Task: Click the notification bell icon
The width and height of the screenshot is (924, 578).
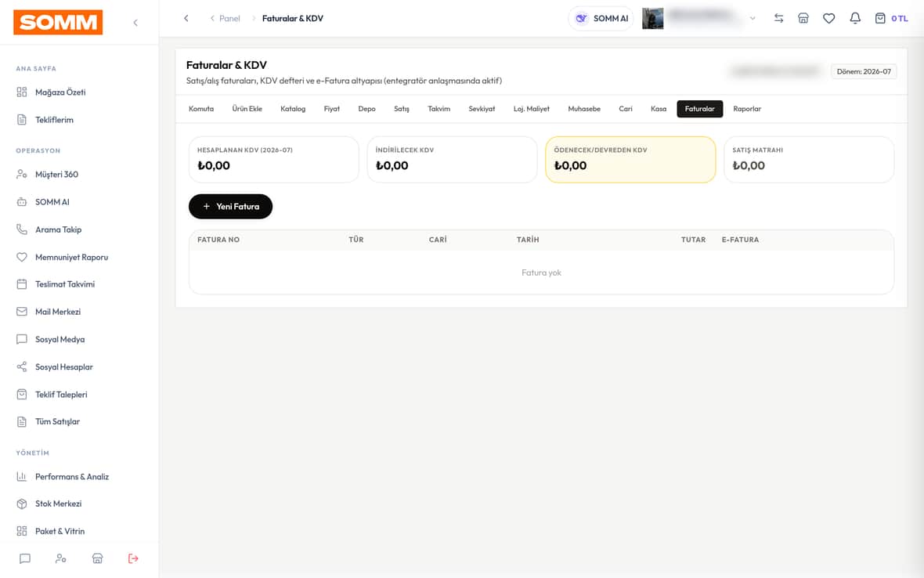Action: [x=854, y=18]
